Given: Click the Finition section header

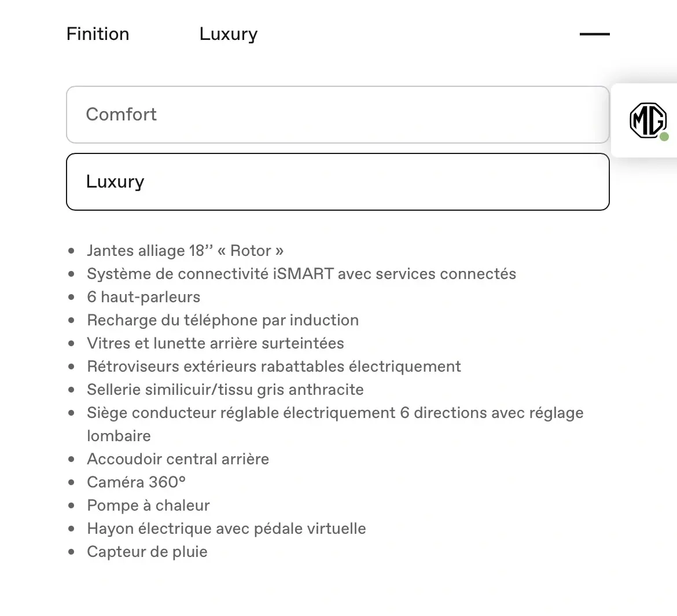Looking at the screenshot, I should pos(97,34).
